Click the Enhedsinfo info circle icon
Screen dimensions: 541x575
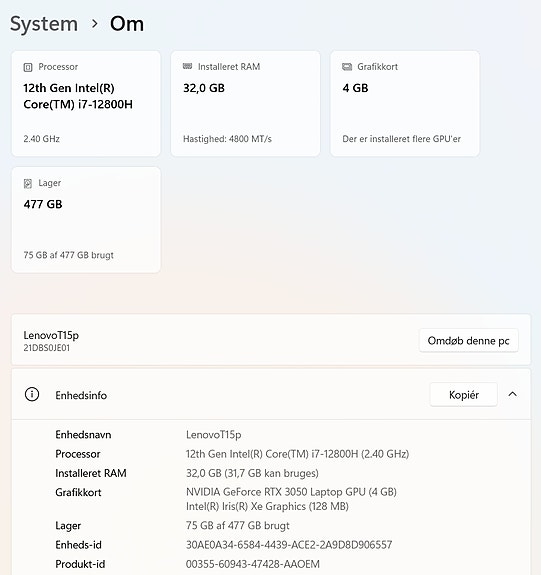point(32,395)
